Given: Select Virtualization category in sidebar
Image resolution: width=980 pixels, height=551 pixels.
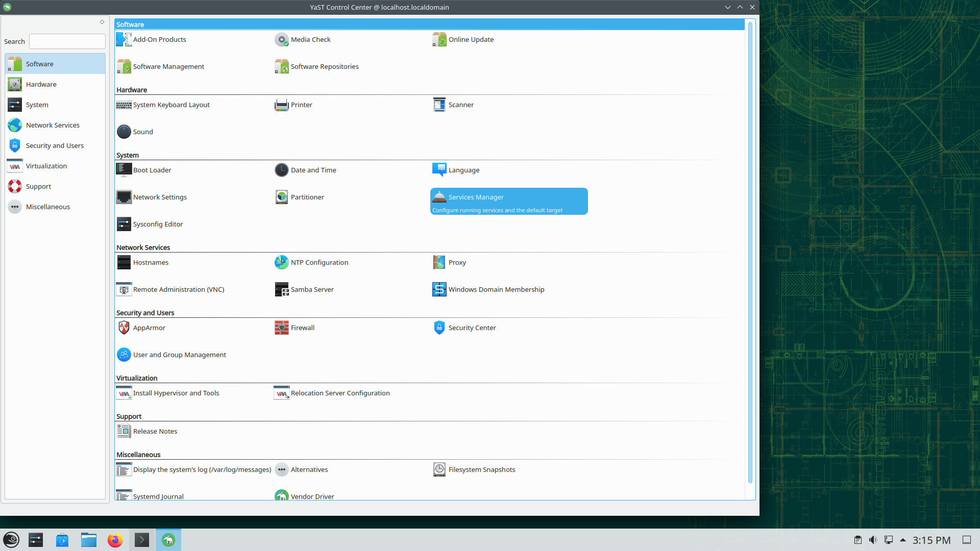Looking at the screenshot, I should tap(55, 166).
